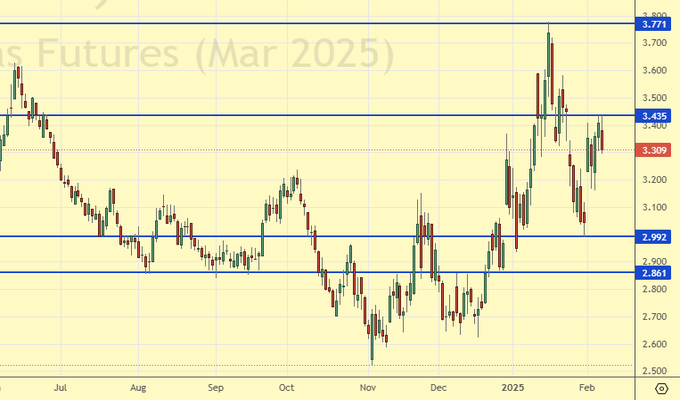Click the 2.861 price level label
Screen dimensions: 680x400
657,272
